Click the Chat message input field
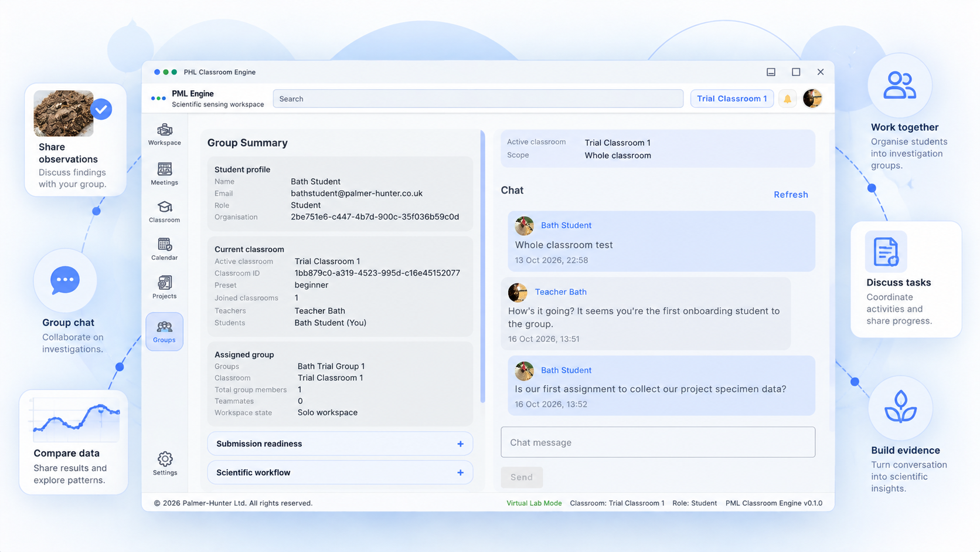Viewport: 980px width, 552px height. tap(658, 442)
